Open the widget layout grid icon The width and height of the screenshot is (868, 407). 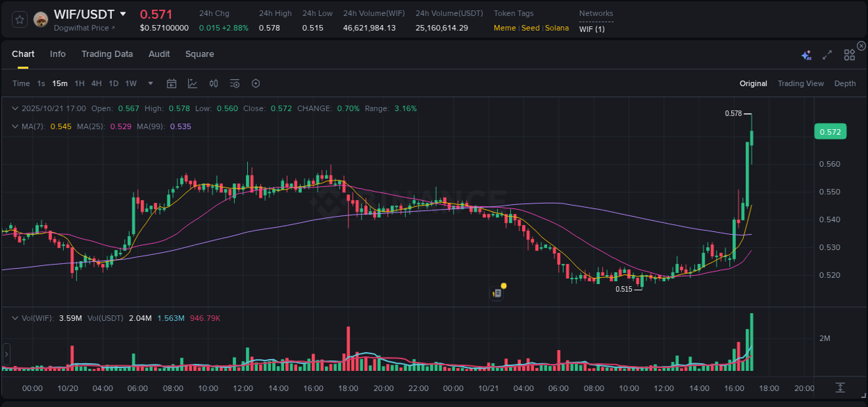[849, 54]
